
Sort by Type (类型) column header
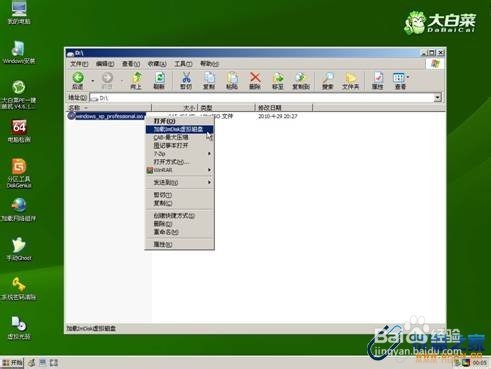tap(226, 108)
